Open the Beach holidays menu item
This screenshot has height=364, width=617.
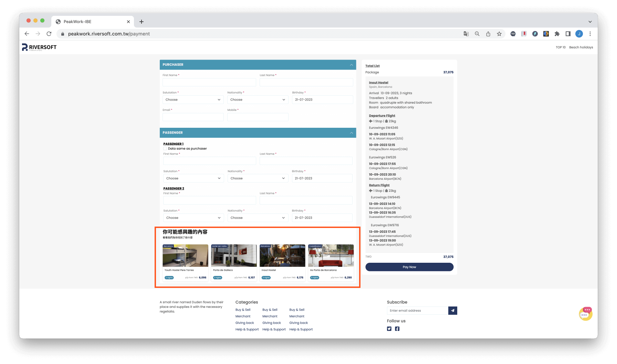pos(581,48)
